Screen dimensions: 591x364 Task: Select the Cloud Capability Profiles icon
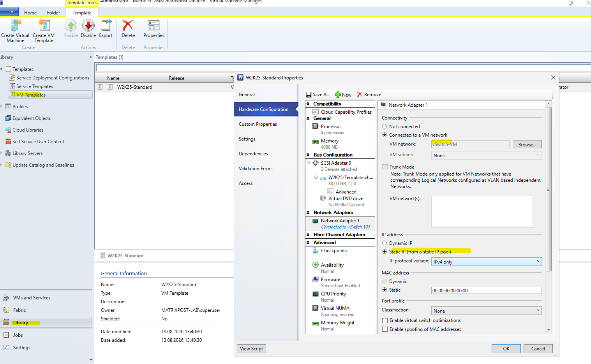(x=316, y=112)
